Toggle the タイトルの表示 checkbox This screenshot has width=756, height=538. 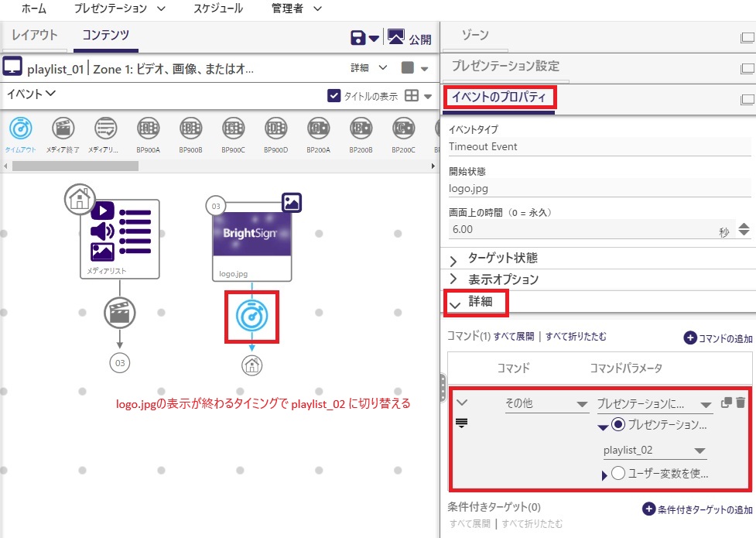tap(334, 96)
